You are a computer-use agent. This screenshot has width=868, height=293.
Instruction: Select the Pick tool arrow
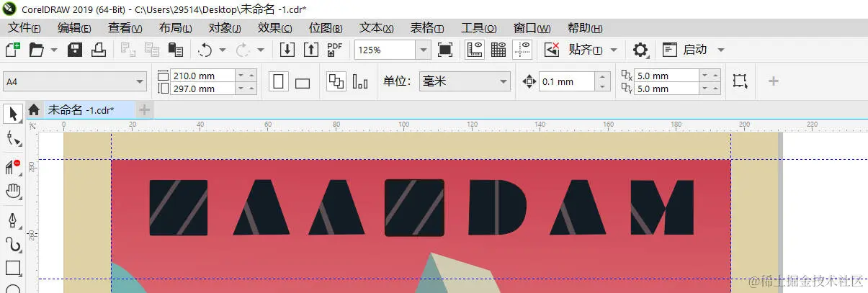coord(13,114)
